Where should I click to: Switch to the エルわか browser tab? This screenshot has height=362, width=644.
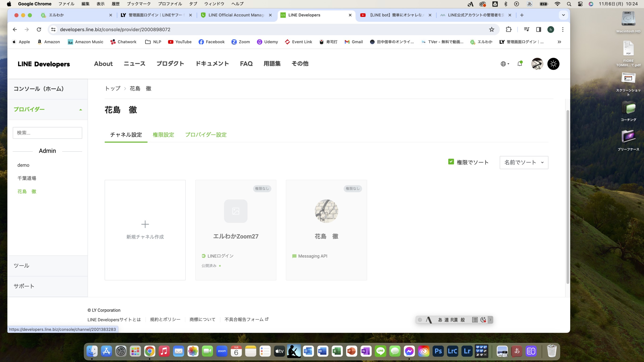point(77,15)
